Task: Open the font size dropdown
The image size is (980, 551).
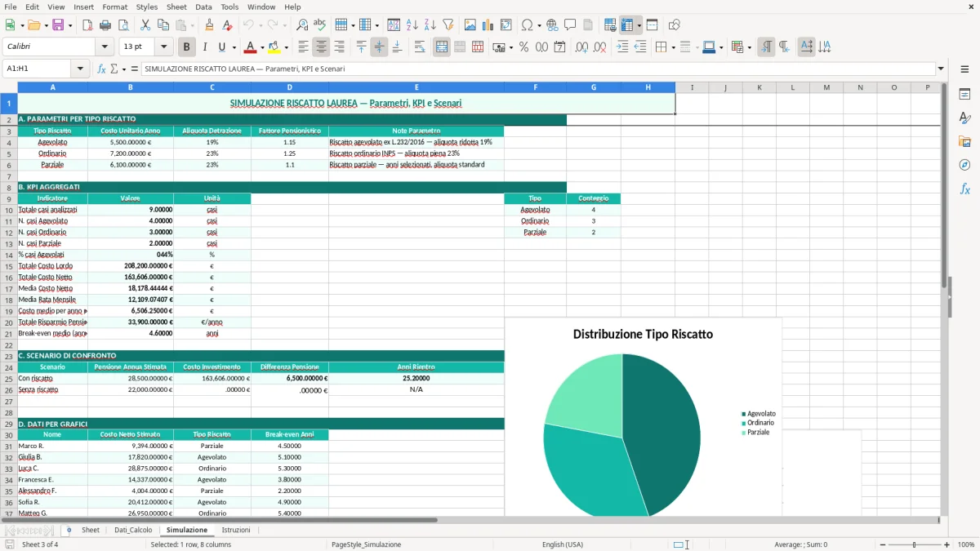Action: [164, 47]
